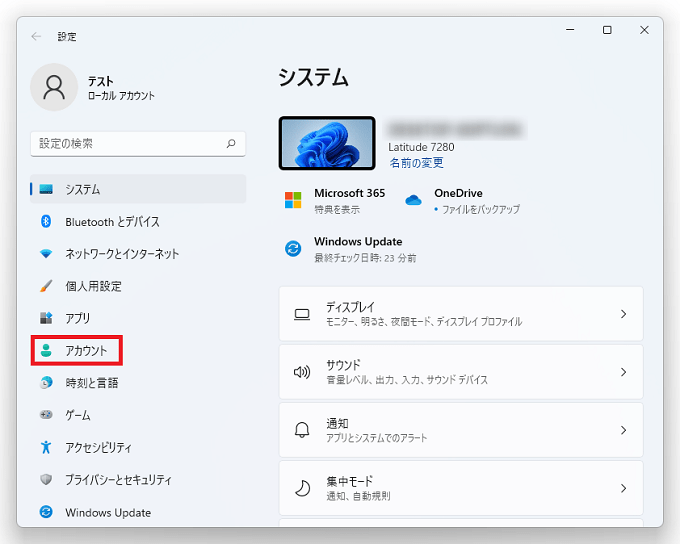Select システム in the sidebar
This screenshot has height=544, width=680.
(x=138, y=189)
